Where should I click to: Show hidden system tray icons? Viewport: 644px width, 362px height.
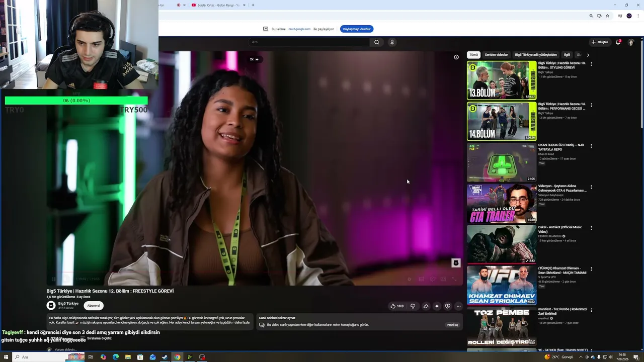581,357
